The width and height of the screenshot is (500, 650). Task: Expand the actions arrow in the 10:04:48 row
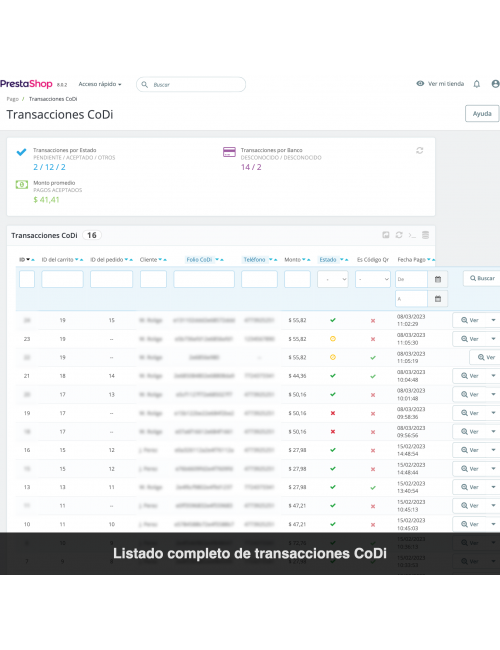coord(493,376)
